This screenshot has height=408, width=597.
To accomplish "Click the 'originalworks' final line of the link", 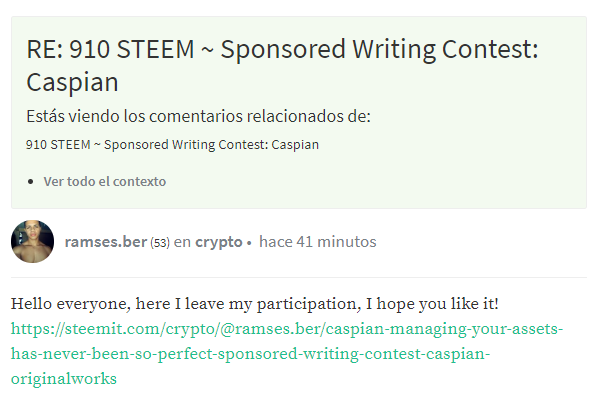I will point(64,379).
